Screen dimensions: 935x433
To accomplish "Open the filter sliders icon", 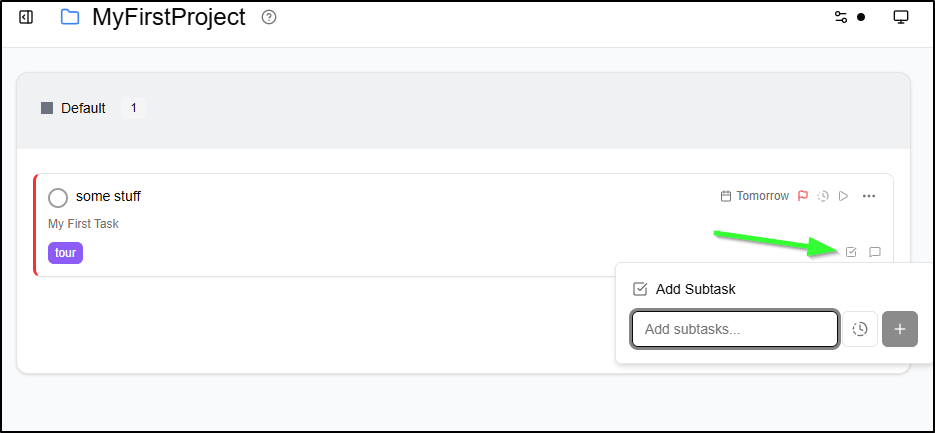I will point(841,17).
